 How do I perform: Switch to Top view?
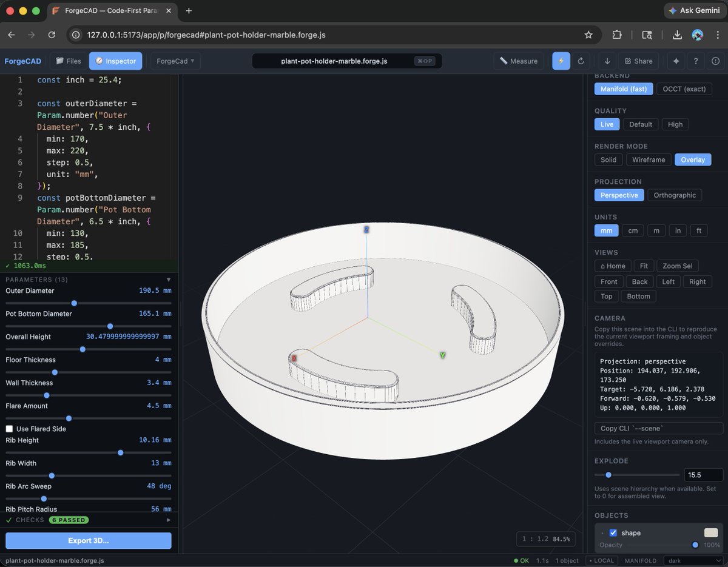coord(607,297)
